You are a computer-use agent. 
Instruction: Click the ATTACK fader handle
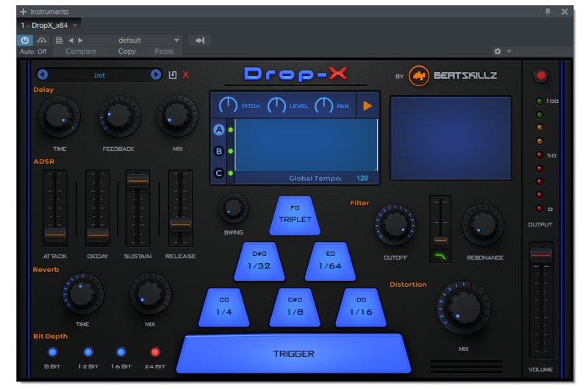coord(55,235)
